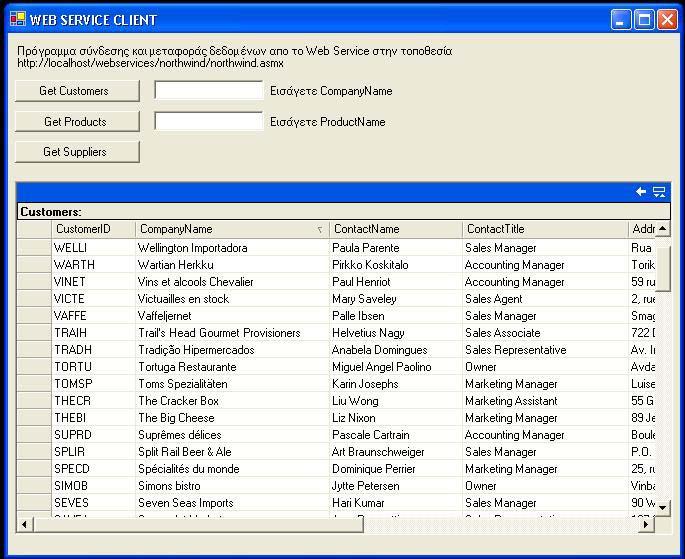Click the cell 'Trail's Head Gourmet Provisioners'
Screen dimensions: 685x559
coord(232,333)
